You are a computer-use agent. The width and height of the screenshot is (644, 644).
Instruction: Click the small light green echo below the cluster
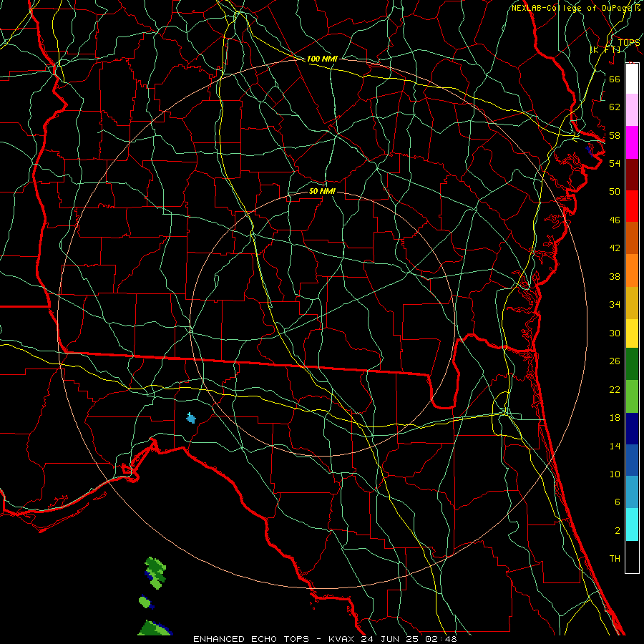coord(146,602)
